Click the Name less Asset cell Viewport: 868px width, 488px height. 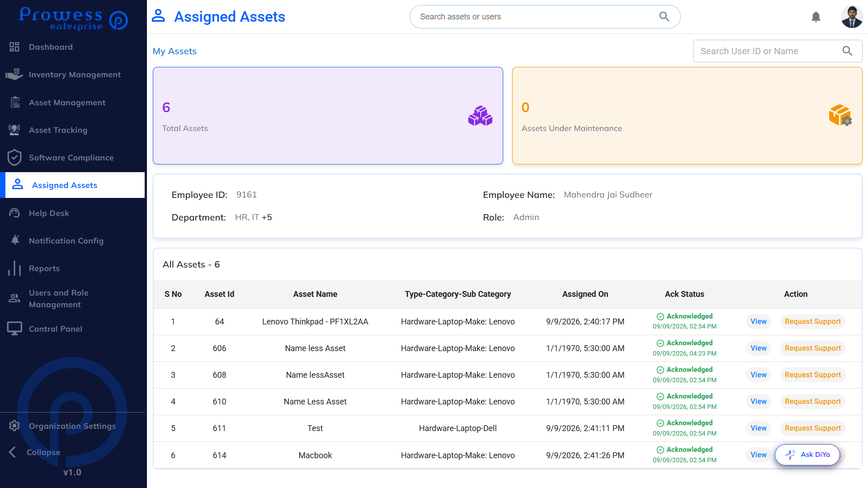(315, 348)
